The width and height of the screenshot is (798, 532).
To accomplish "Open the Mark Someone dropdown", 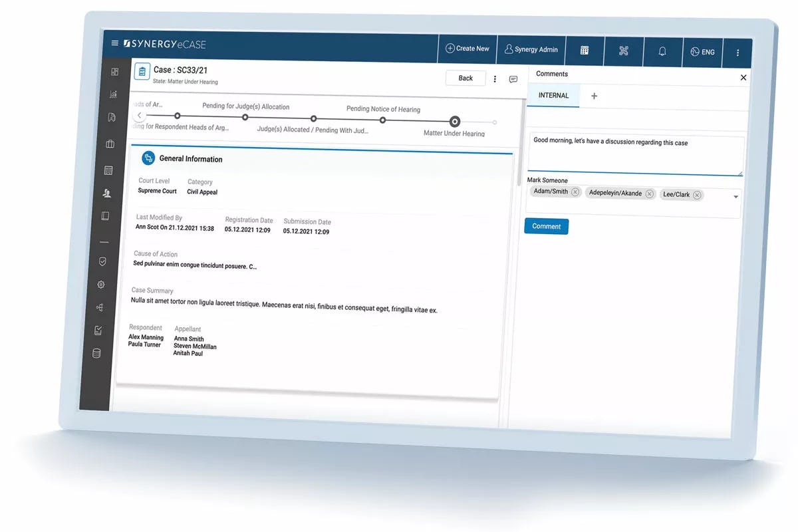I will tap(736, 197).
